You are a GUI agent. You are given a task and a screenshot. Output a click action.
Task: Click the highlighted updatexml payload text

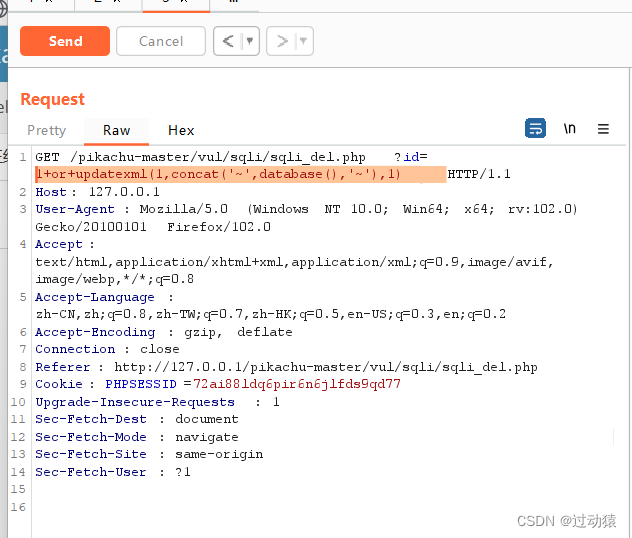pos(218,174)
